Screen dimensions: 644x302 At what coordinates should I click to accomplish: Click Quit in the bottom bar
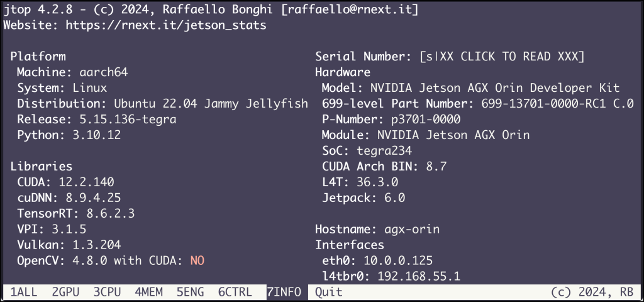[x=328, y=292]
